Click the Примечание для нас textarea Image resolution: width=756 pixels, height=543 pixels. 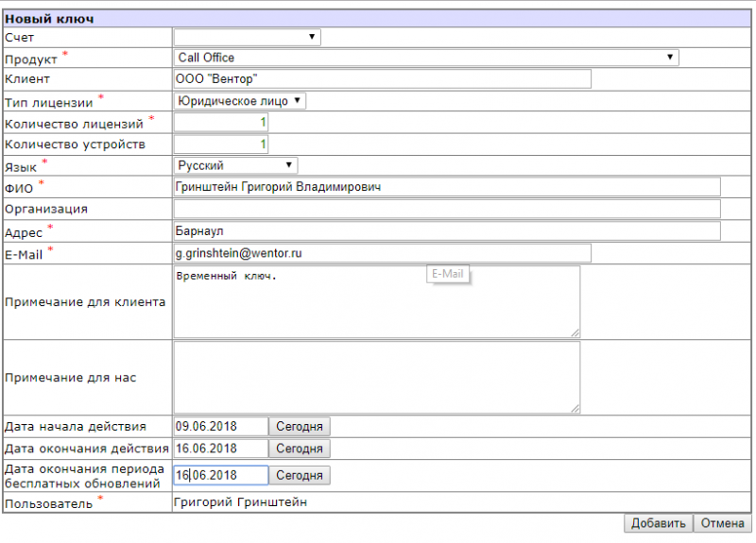pyautogui.click(x=377, y=378)
